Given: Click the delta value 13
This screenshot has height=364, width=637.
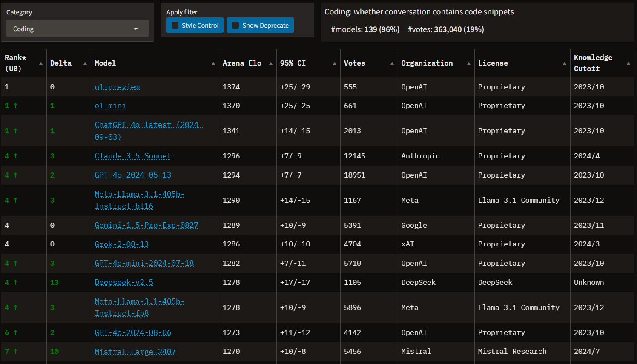Looking at the screenshot, I should 55,282.
